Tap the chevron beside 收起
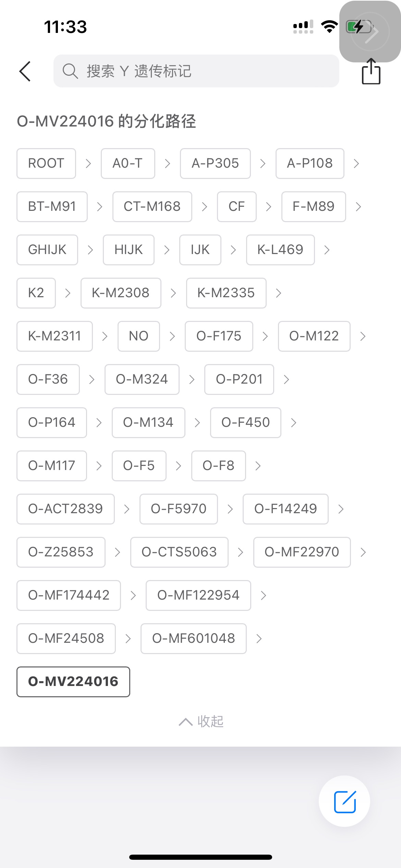Screen dimensions: 401x868 pos(185,722)
